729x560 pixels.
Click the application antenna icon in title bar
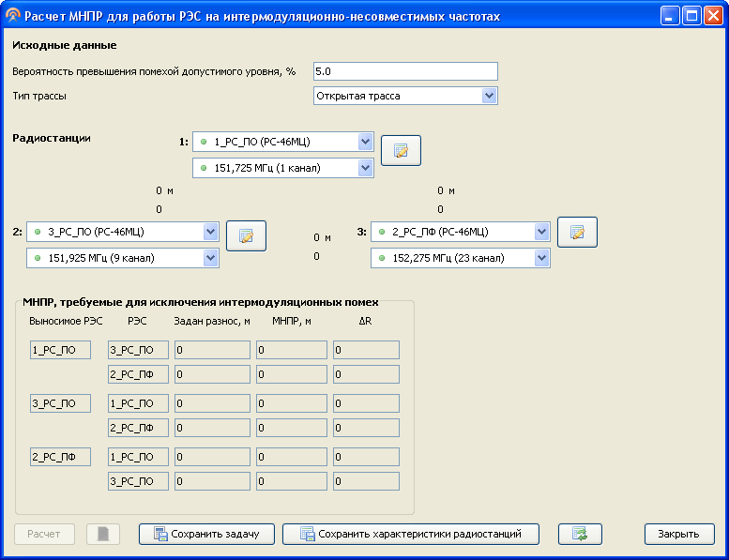tap(13, 16)
